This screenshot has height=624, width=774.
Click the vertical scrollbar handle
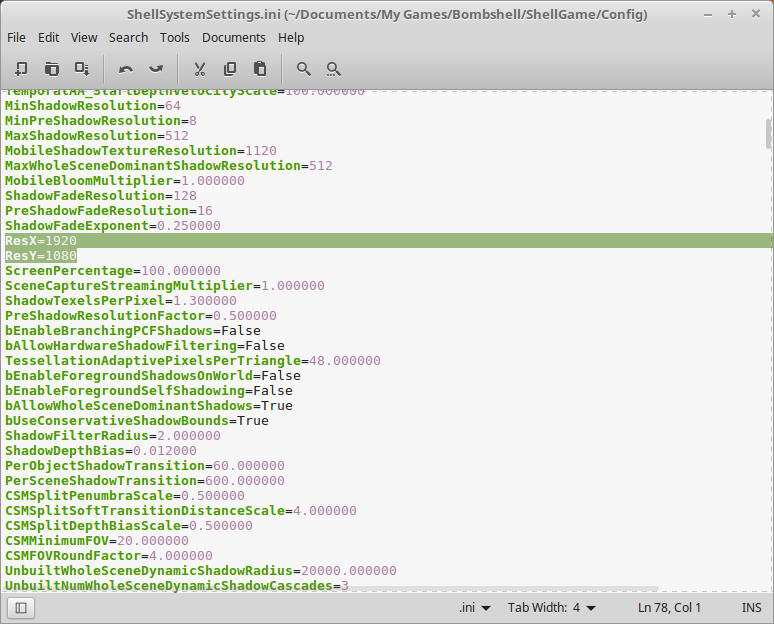click(769, 133)
